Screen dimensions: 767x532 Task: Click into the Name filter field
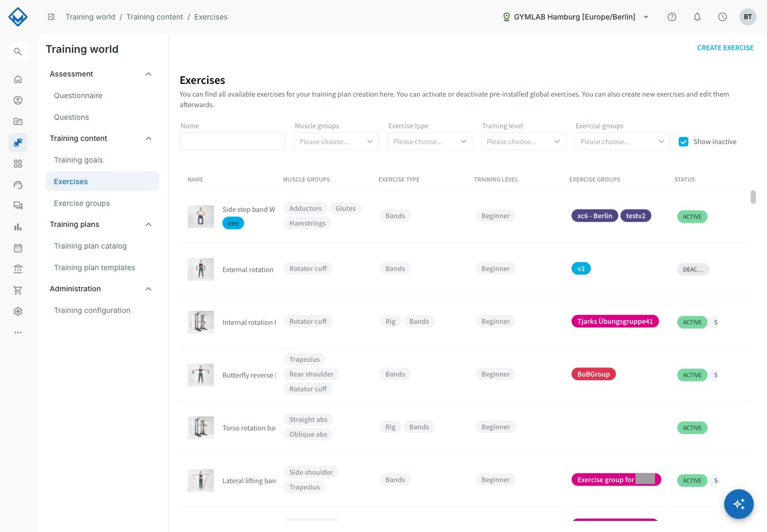(x=232, y=141)
